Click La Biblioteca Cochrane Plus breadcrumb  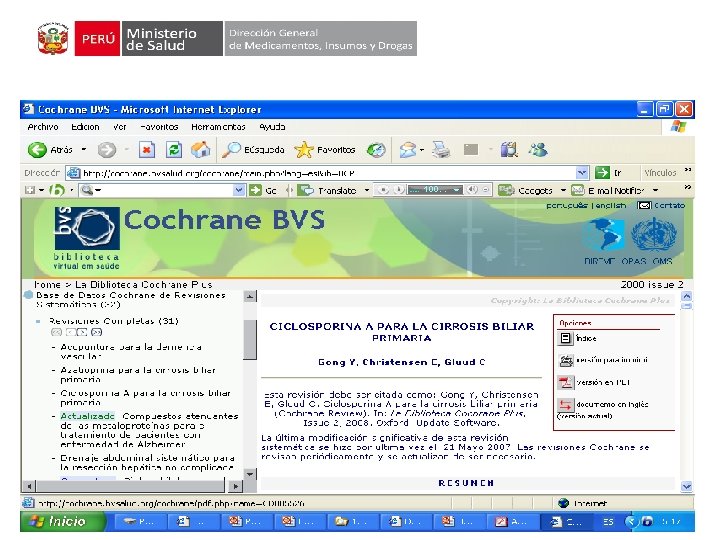pyautogui.click(x=143, y=285)
